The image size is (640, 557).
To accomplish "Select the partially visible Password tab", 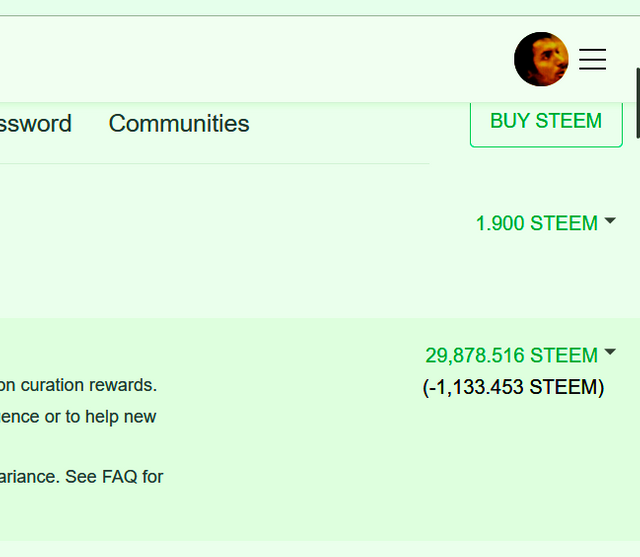I will coord(36,123).
